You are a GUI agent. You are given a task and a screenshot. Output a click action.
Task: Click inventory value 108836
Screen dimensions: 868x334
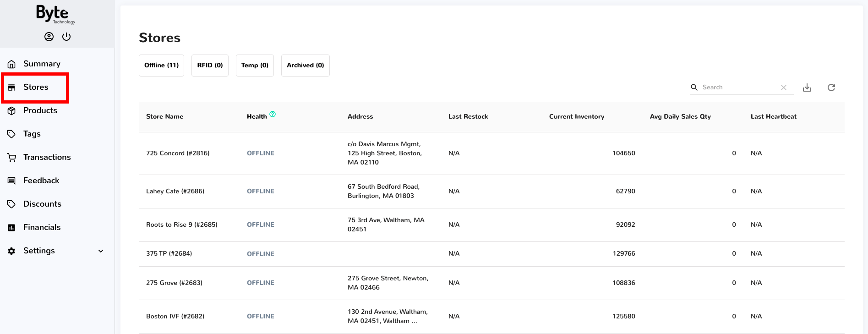pos(624,283)
